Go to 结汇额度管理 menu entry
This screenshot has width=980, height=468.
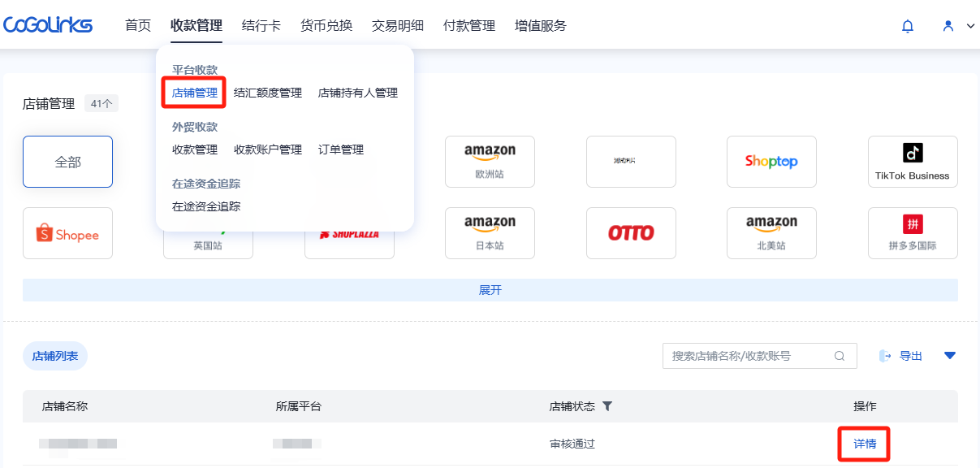[x=268, y=93]
